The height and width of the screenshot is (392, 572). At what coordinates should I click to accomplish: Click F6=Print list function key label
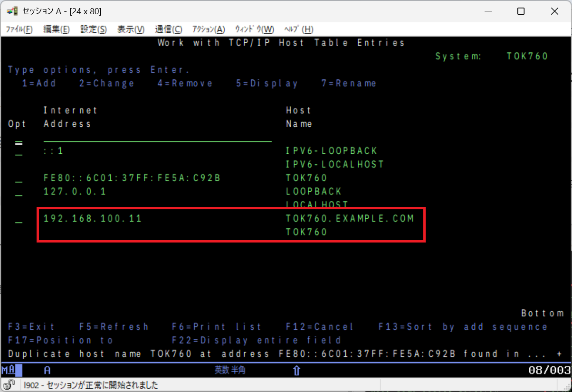click(217, 327)
